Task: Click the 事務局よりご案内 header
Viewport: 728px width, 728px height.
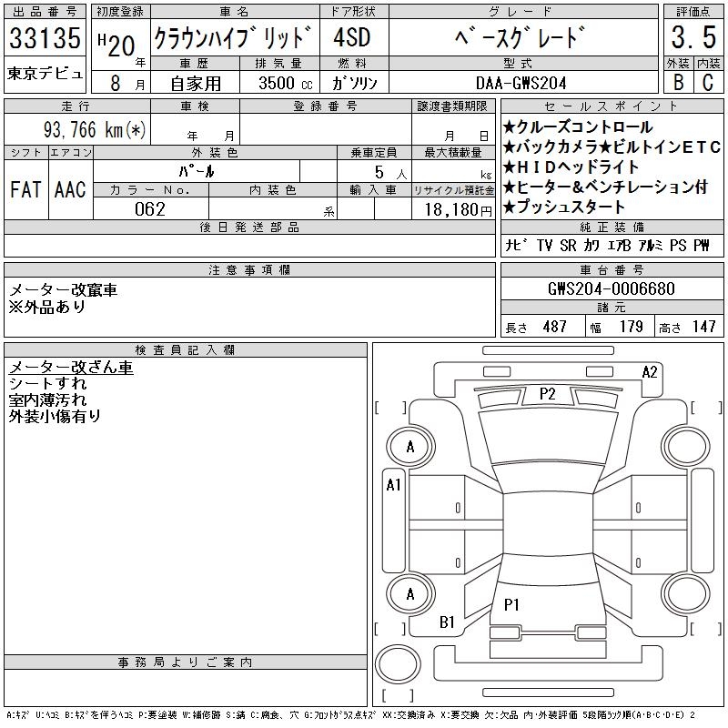Action: click(x=185, y=662)
